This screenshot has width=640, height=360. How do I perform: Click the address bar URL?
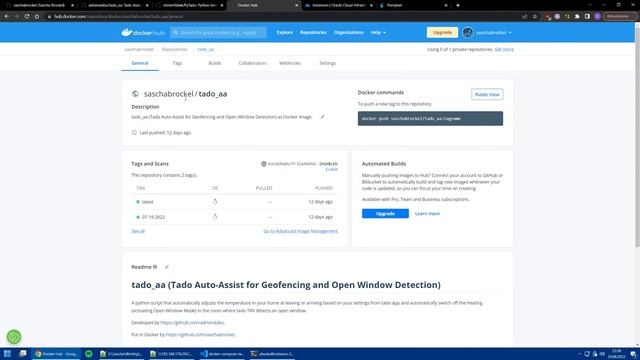point(118,17)
